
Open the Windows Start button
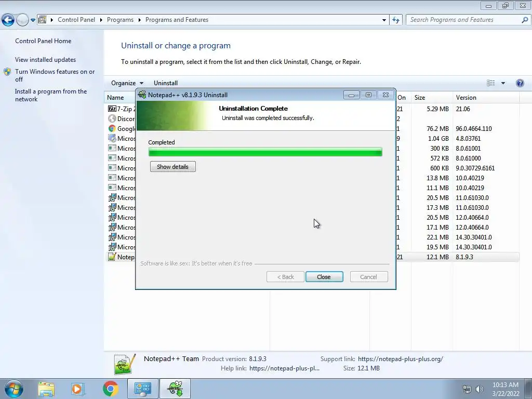(14, 389)
